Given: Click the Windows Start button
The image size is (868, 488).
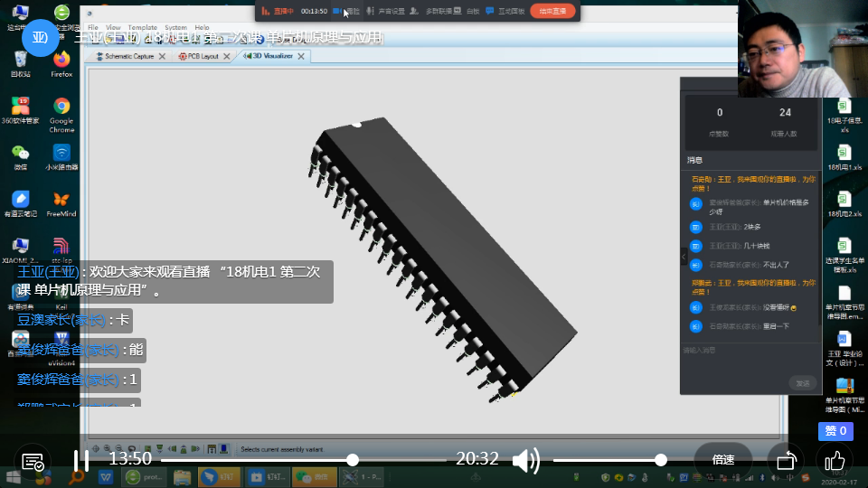Looking at the screenshot, I should (x=14, y=477).
